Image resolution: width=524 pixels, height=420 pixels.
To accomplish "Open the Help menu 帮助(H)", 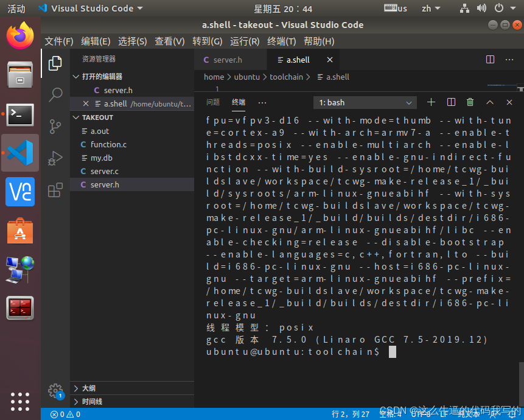I will (319, 41).
